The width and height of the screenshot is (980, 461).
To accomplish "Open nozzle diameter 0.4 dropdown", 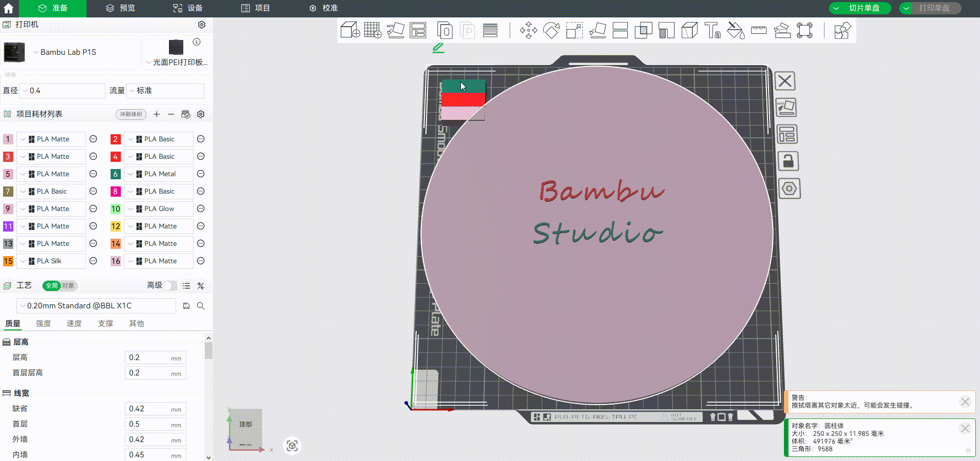I will pos(63,91).
